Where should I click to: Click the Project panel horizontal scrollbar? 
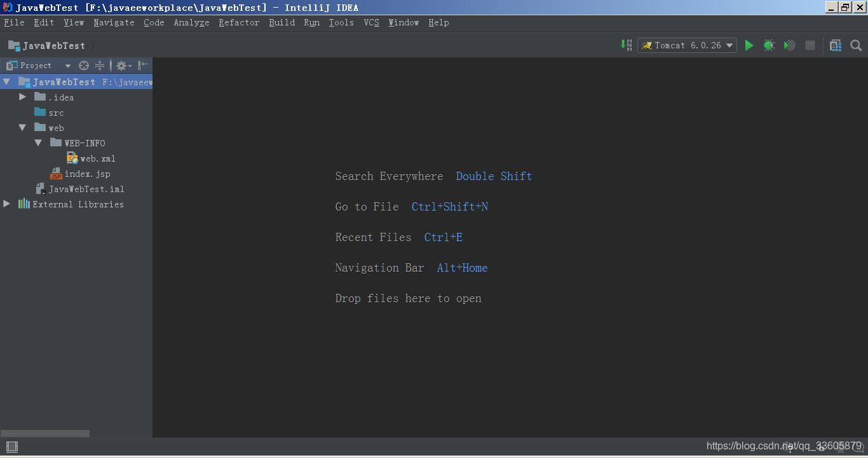coord(44,433)
